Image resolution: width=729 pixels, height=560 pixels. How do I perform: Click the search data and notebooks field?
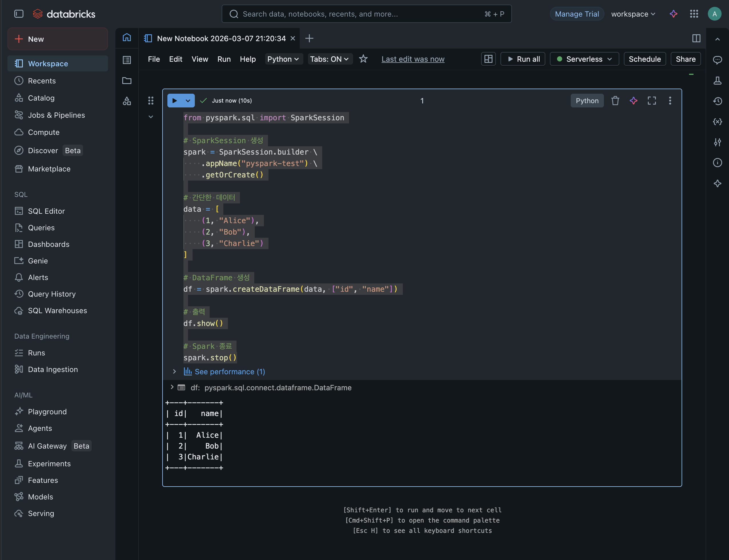(366, 14)
